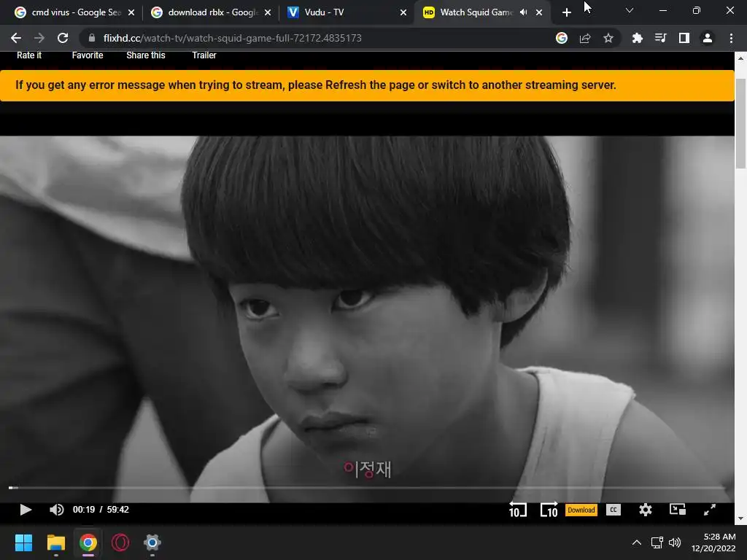Enter fullscreen video mode

(x=709, y=510)
